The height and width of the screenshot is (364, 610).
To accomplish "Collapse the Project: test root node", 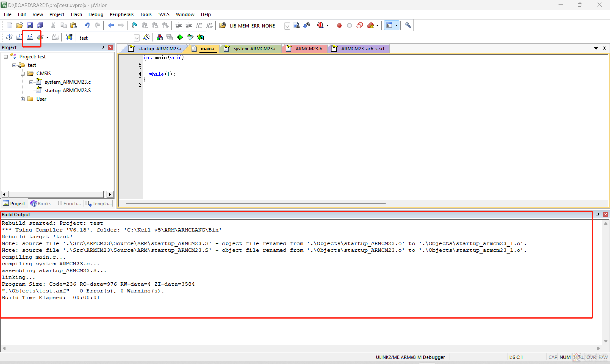I will pyautogui.click(x=6, y=57).
